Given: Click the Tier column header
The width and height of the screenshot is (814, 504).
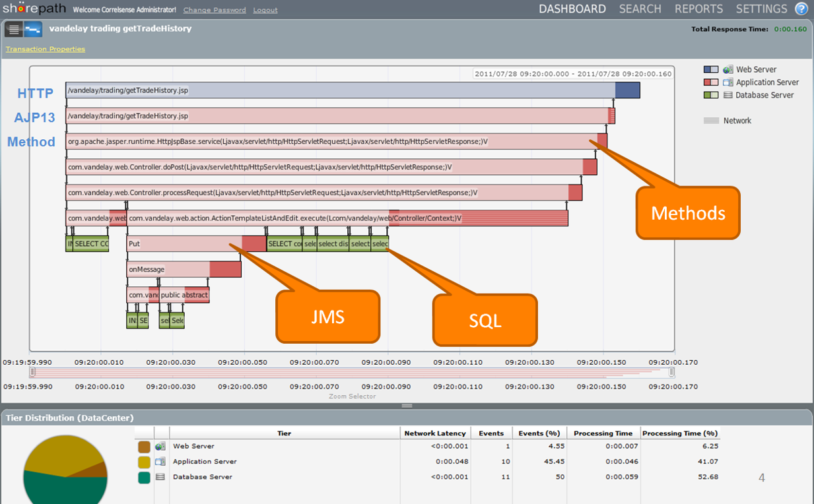Looking at the screenshot, I should [285, 433].
